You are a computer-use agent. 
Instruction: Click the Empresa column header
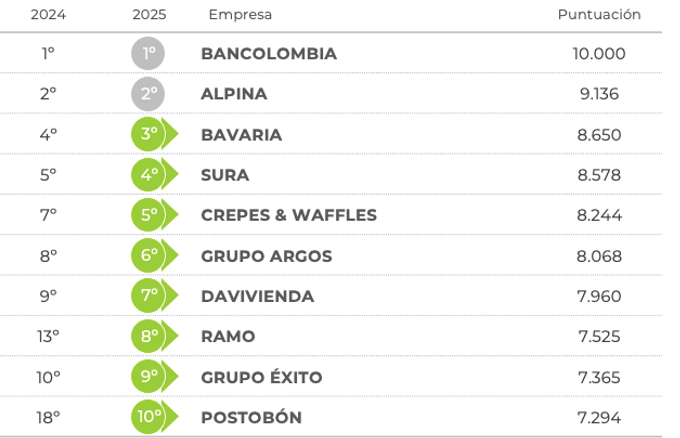click(x=240, y=15)
